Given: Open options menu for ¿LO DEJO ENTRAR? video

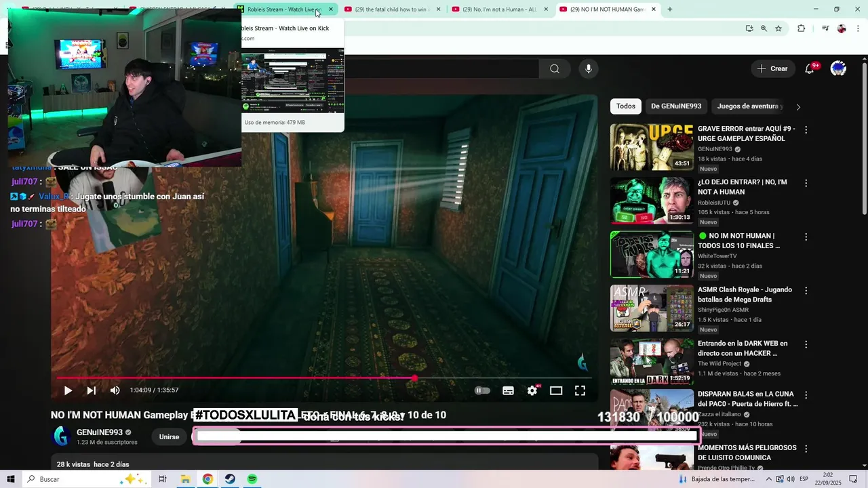Looking at the screenshot, I should [806, 183].
